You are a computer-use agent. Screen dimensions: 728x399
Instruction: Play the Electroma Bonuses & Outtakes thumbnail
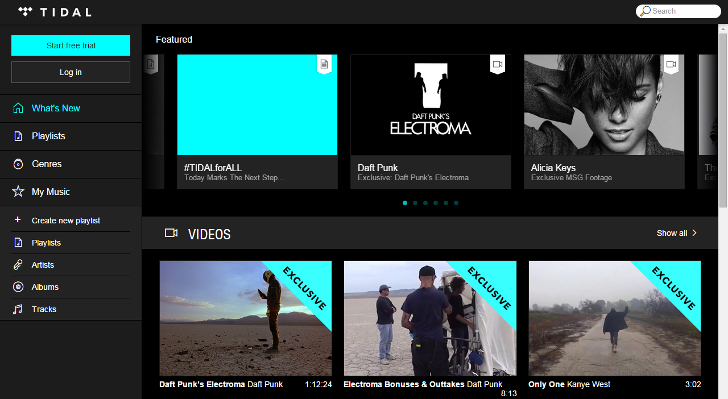coord(430,318)
